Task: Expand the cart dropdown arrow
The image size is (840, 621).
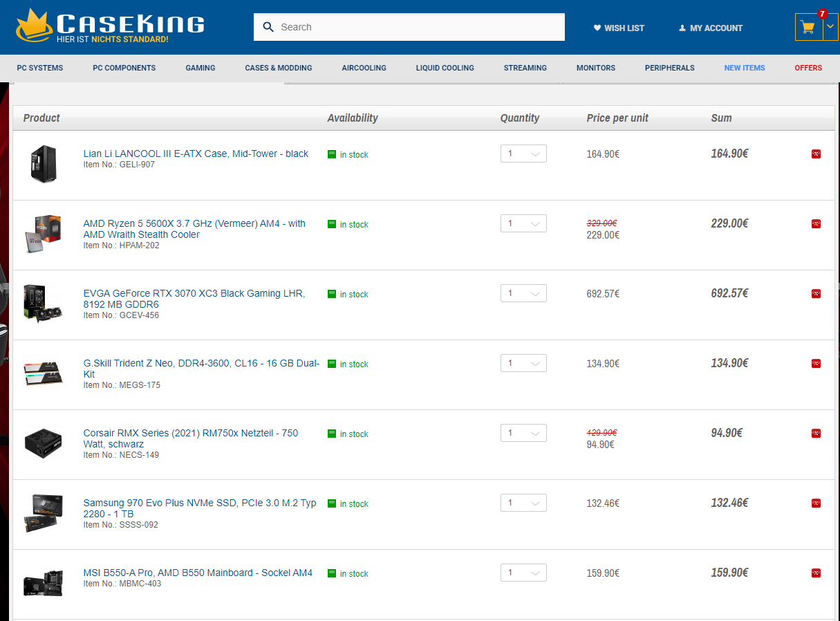Action: pos(830,28)
